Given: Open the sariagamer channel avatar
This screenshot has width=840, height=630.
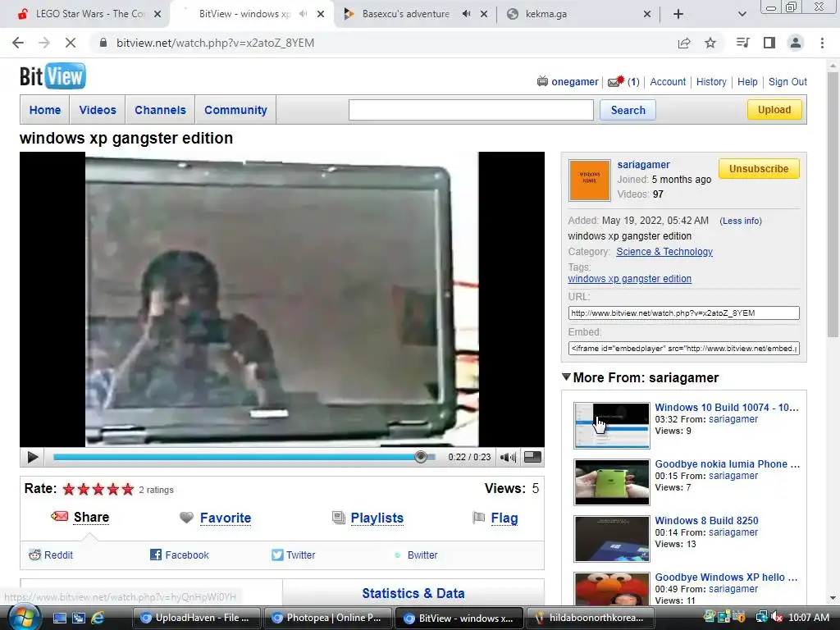Looking at the screenshot, I should 589,180.
